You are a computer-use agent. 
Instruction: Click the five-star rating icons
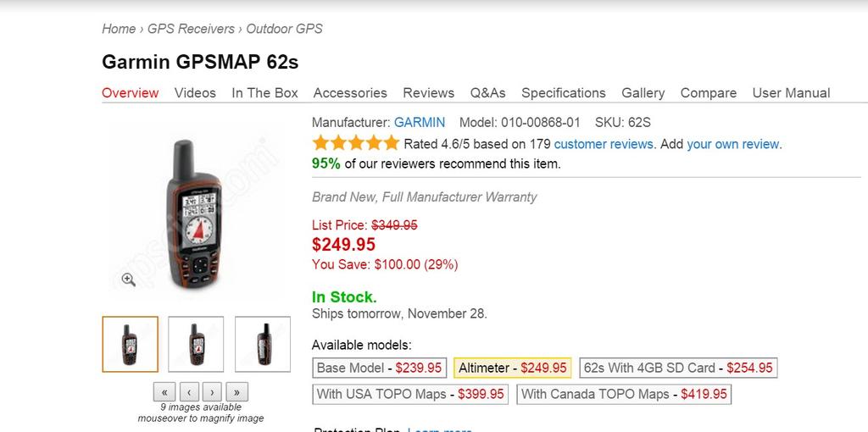[355, 143]
